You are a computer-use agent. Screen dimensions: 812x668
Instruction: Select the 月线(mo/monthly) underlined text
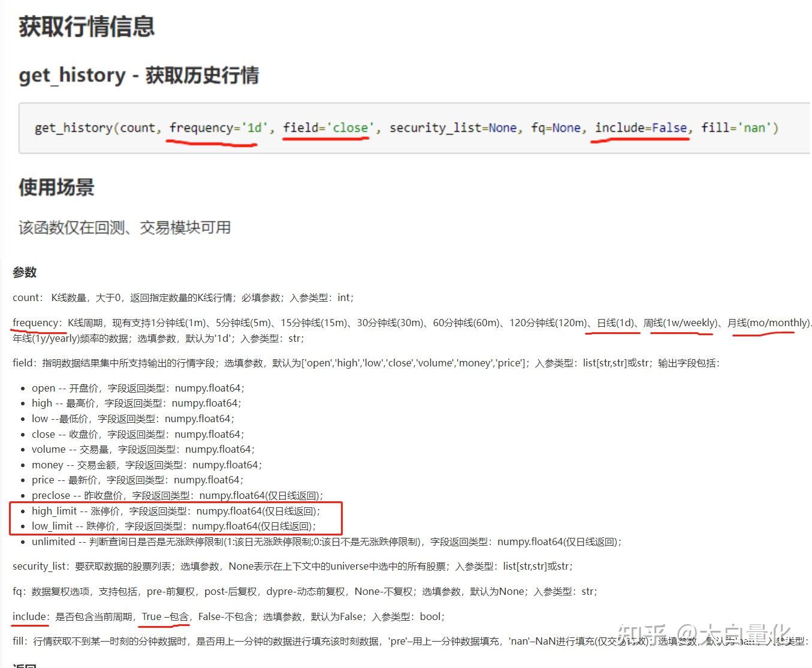768,323
